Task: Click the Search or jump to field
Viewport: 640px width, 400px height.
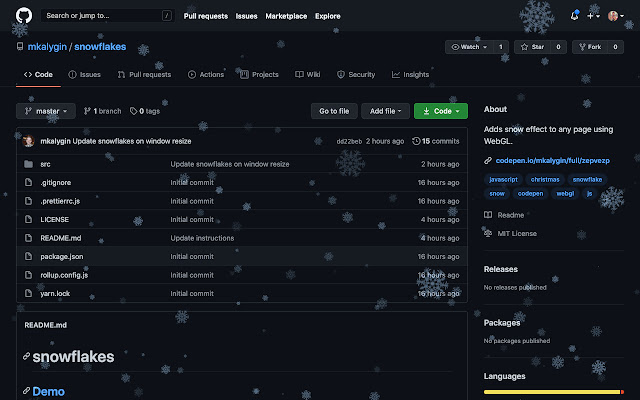Action: click(100, 16)
